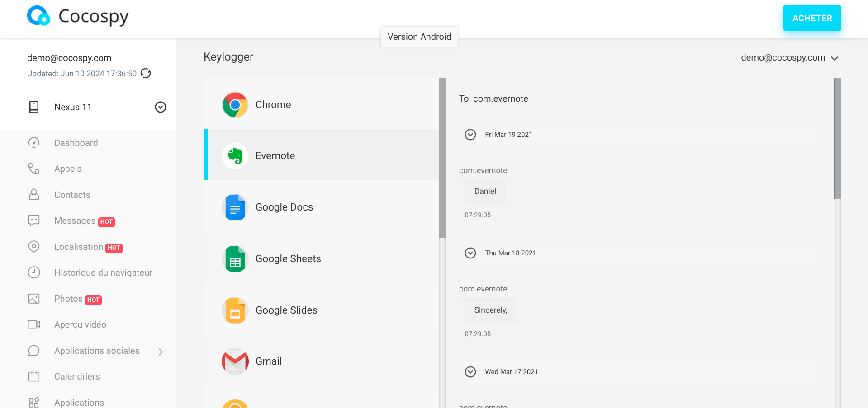Click the Dashboard gauge icon
Screen dimensions: 868x408
[34, 143]
